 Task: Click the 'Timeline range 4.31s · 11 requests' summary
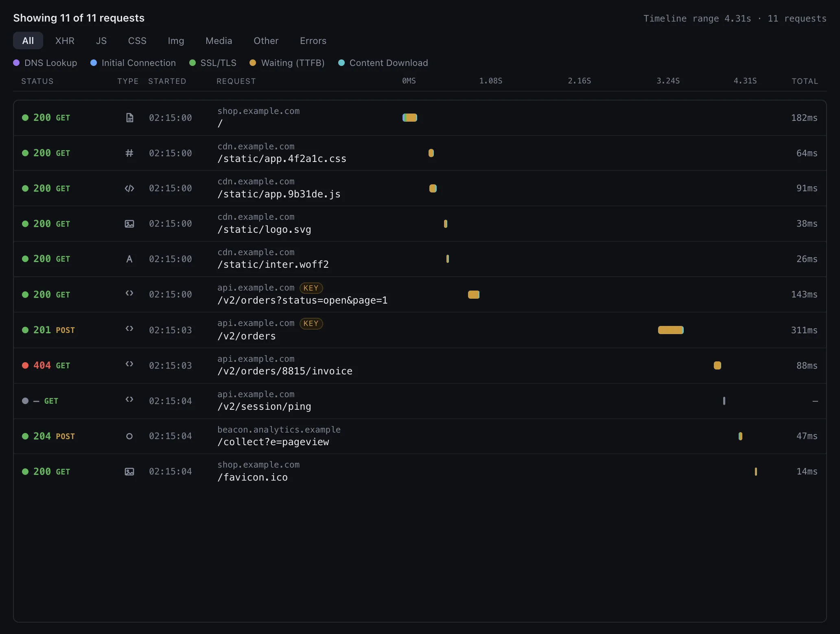click(x=735, y=18)
